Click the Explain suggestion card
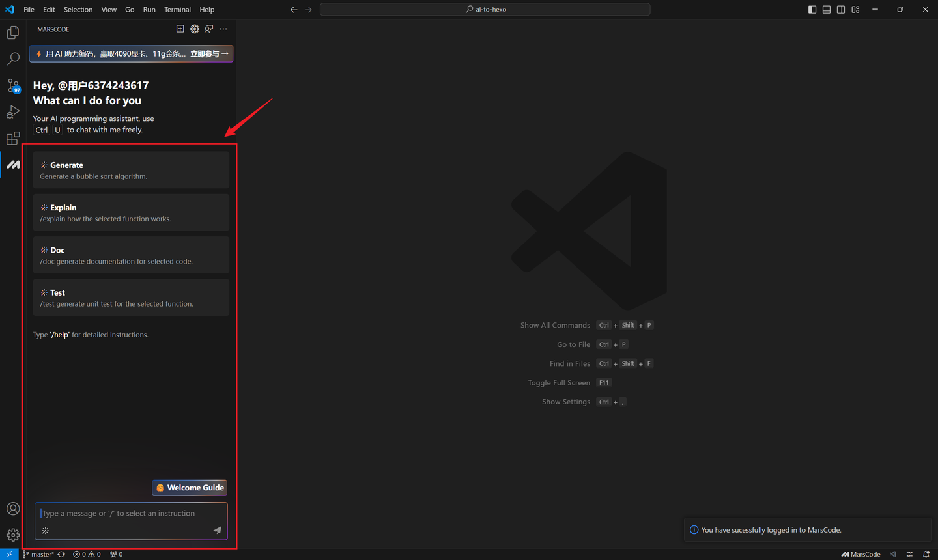Image resolution: width=938 pixels, height=560 pixels. (x=131, y=212)
